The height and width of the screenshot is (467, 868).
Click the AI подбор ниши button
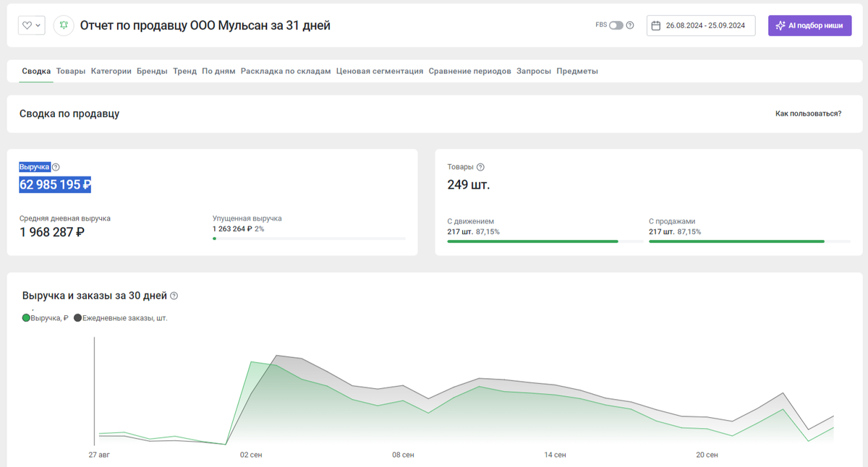click(x=809, y=25)
